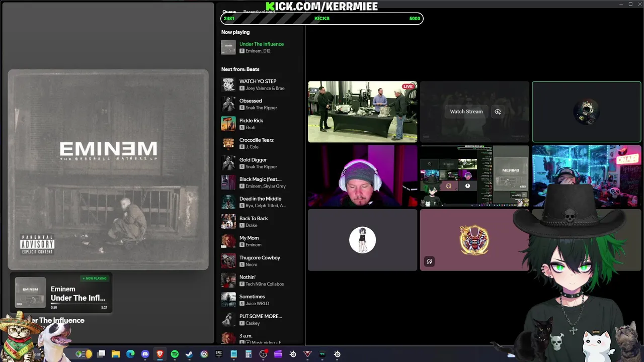Open the Drake artist link

[x=251, y=225]
